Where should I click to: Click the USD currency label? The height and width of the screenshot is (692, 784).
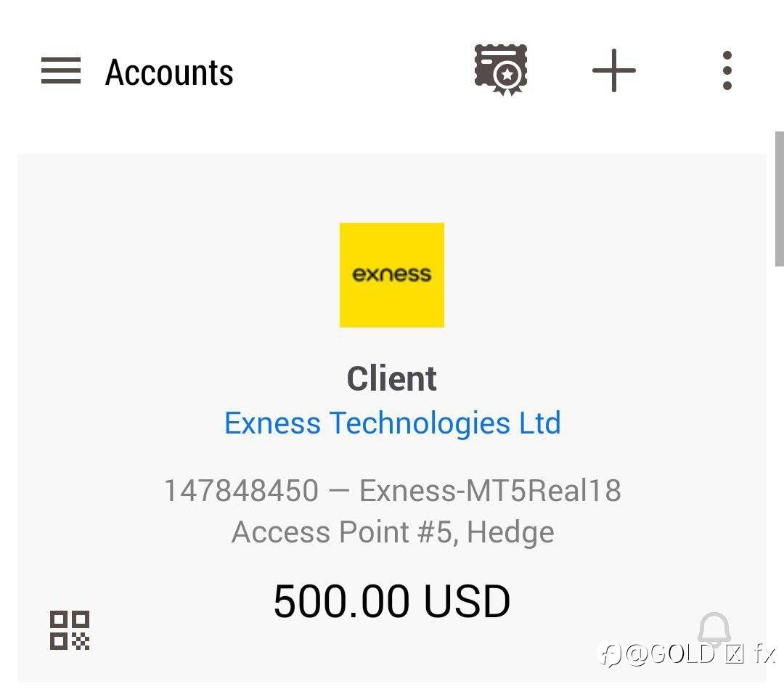tap(467, 601)
